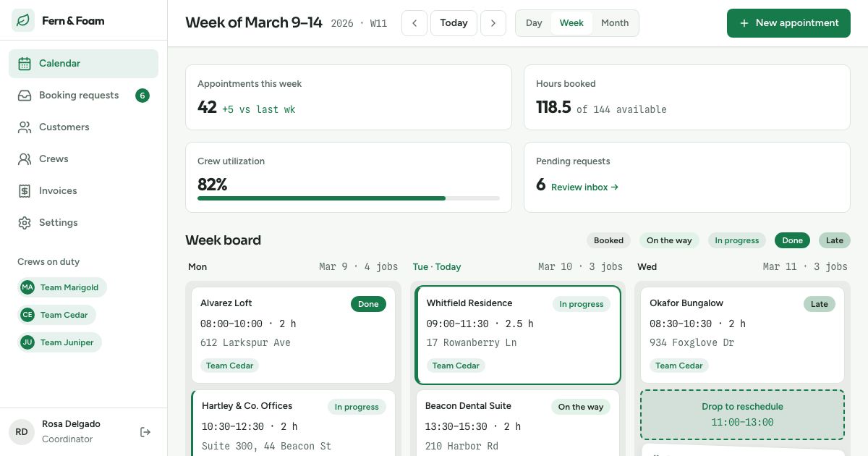This screenshot has width=868, height=456.
Task: Click the log out icon beside Rosa Delgado
Action: (x=145, y=432)
